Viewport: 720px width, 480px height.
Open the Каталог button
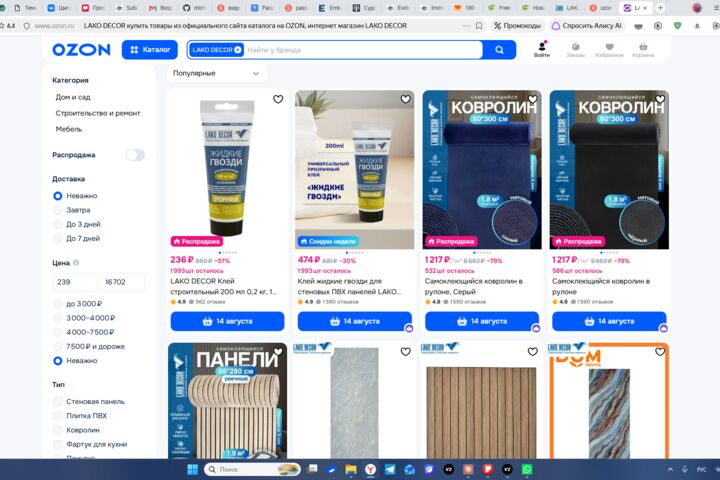pos(150,50)
